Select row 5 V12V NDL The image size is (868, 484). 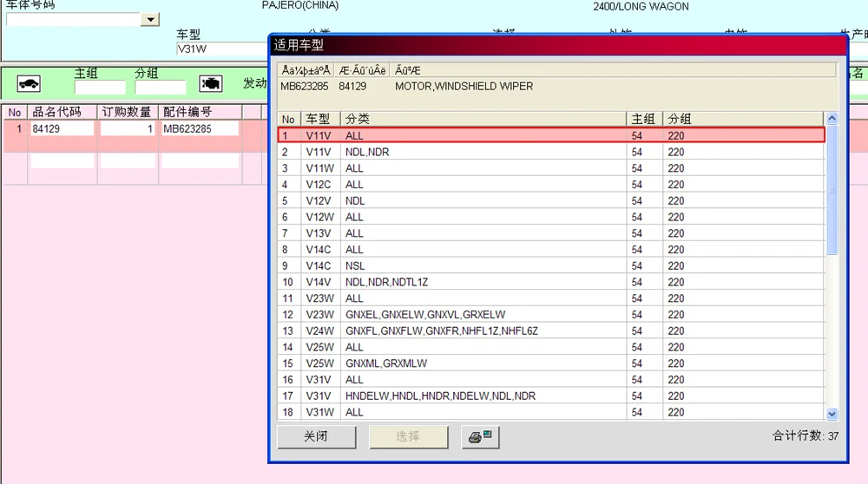click(551, 200)
